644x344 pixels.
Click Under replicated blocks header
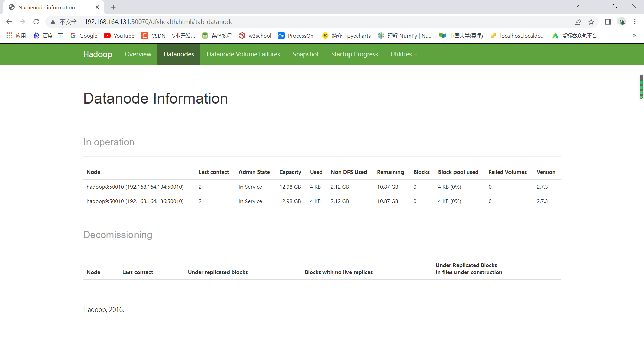tap(218, 272)
